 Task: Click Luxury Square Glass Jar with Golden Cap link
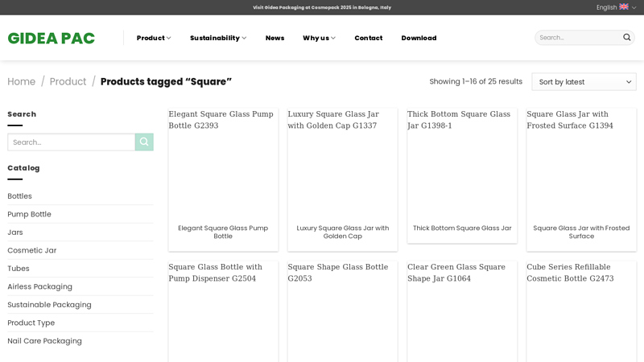point(343,232)
